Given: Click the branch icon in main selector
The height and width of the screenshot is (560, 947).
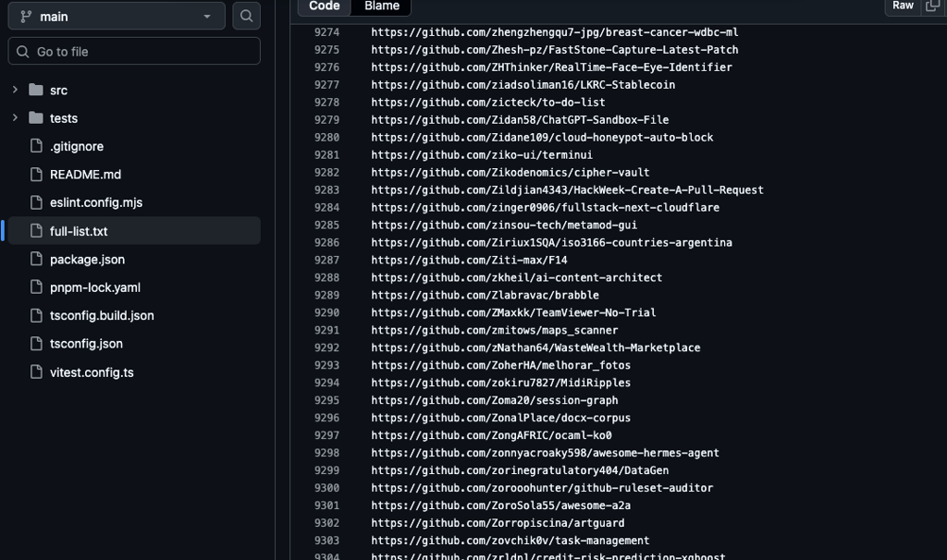Looking at the screenshot, I should [26, 17].
